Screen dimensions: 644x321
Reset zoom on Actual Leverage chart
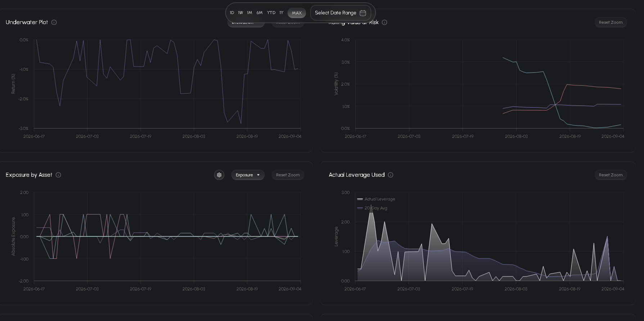[611, 175]
